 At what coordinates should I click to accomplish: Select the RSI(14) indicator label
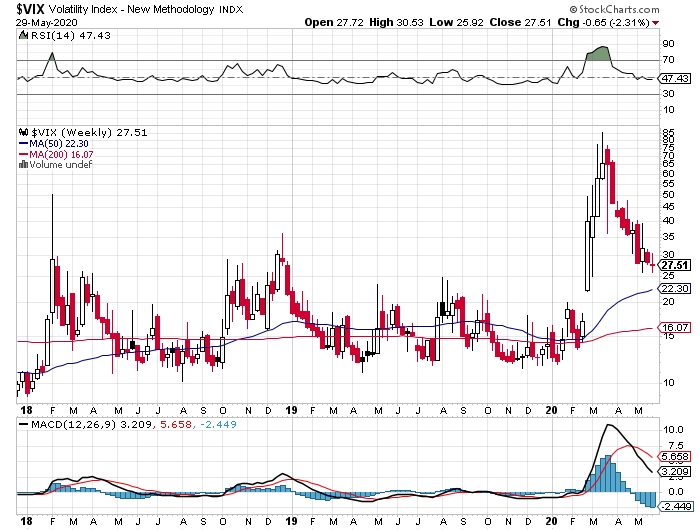click(x=43, y=33)
